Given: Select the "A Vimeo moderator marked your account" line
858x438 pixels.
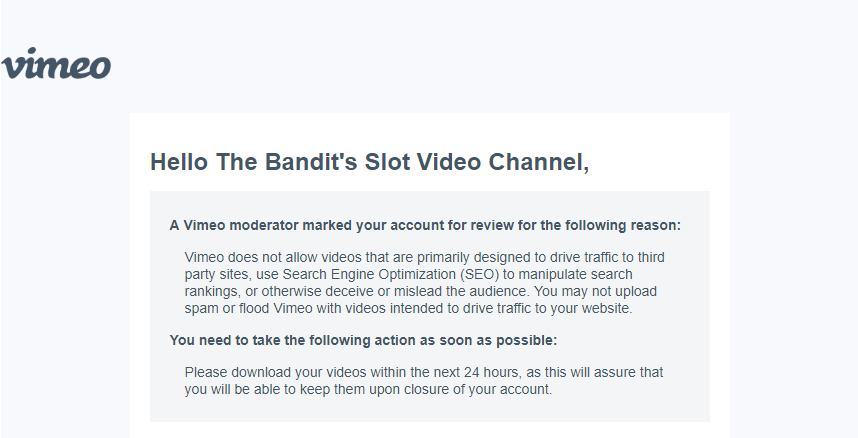Looking at the screenshot, I should click(x=425, y=226).
